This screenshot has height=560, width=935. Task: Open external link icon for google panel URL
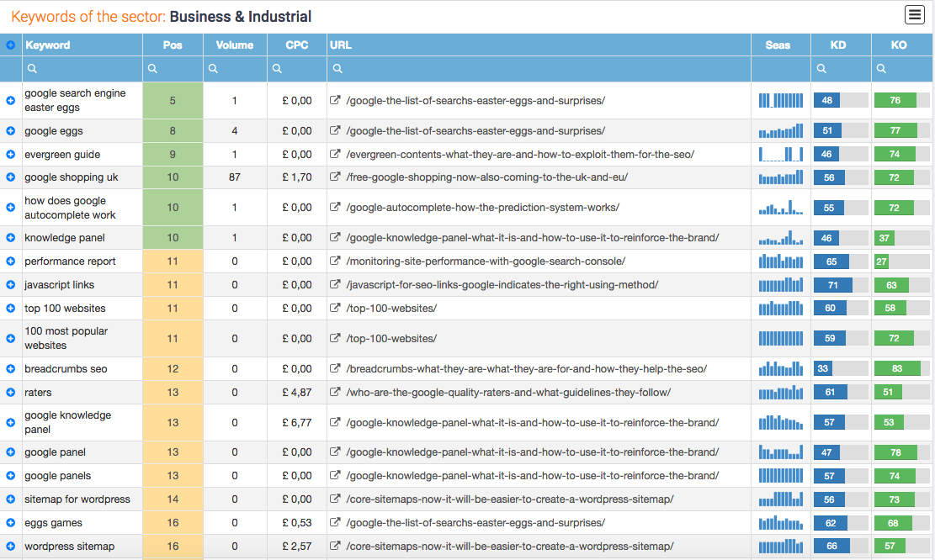click(x=335, y=452)
